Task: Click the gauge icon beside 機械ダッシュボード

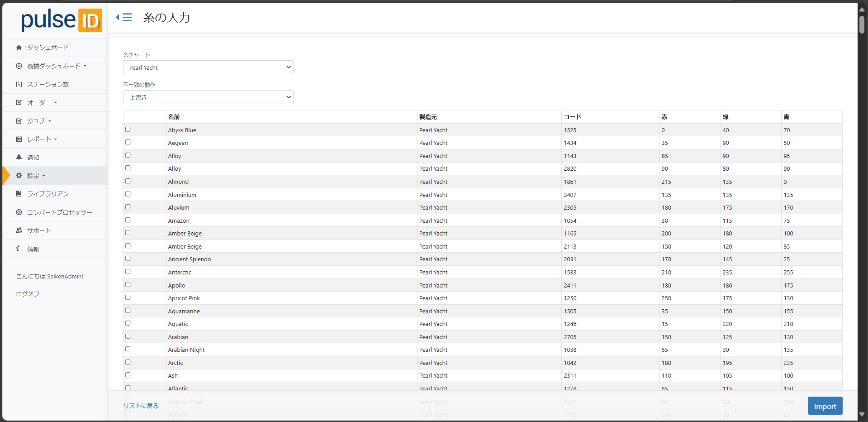Action: 19,66
